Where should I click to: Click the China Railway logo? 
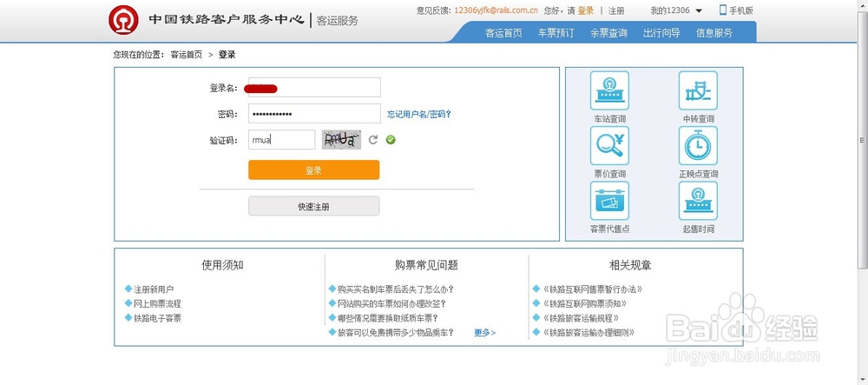tap(123, 20)
